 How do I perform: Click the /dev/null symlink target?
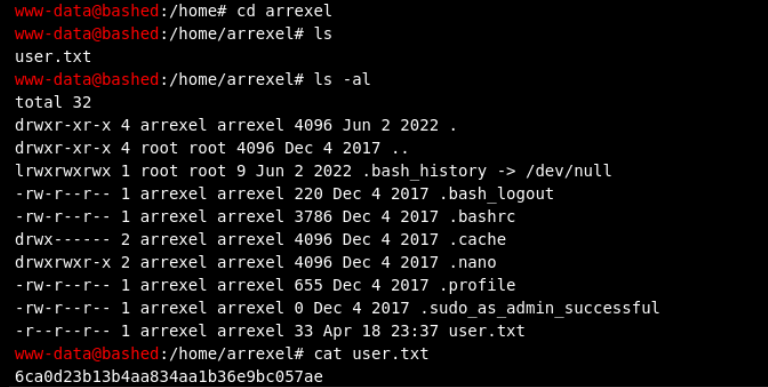(568, 171)
